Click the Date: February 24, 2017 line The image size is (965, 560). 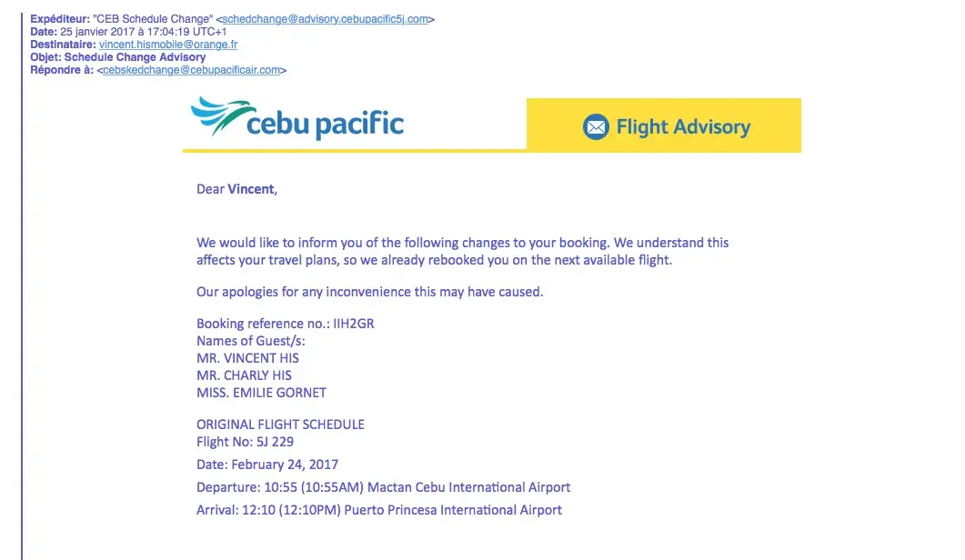click(x=267, y=465)
